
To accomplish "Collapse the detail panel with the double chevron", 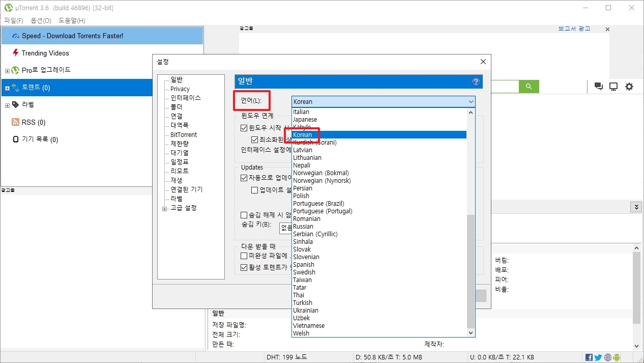I will pos(636,207).
